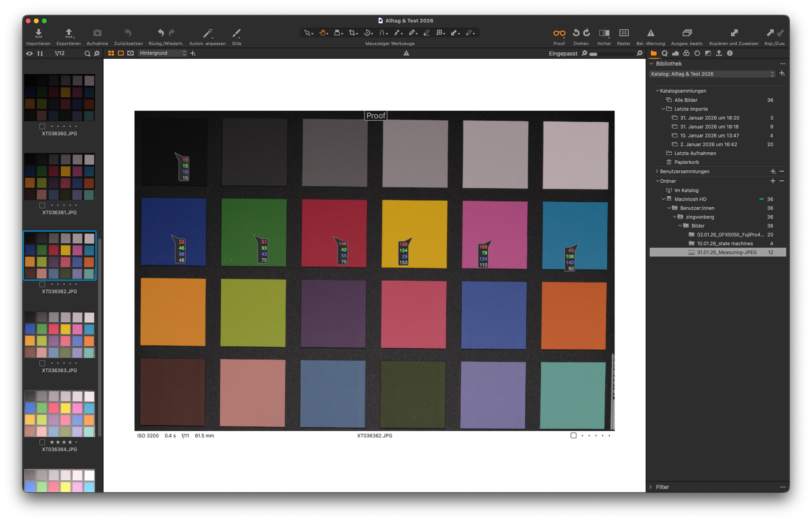The height and width of the screenshot is (522, 812).
Task: Toggle checkbox under XT036362.JPG thumbnail
Action: click(x=42, y=284)
